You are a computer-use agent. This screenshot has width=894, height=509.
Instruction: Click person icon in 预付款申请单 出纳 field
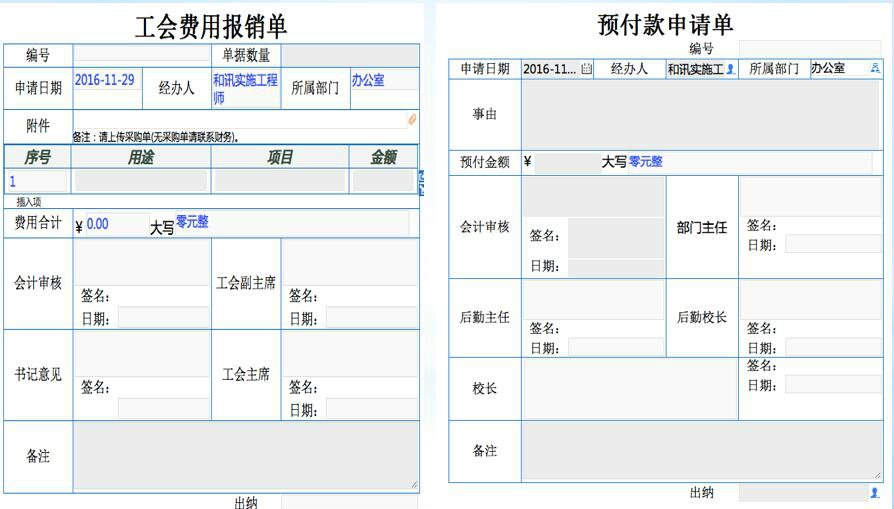(875, 492)
